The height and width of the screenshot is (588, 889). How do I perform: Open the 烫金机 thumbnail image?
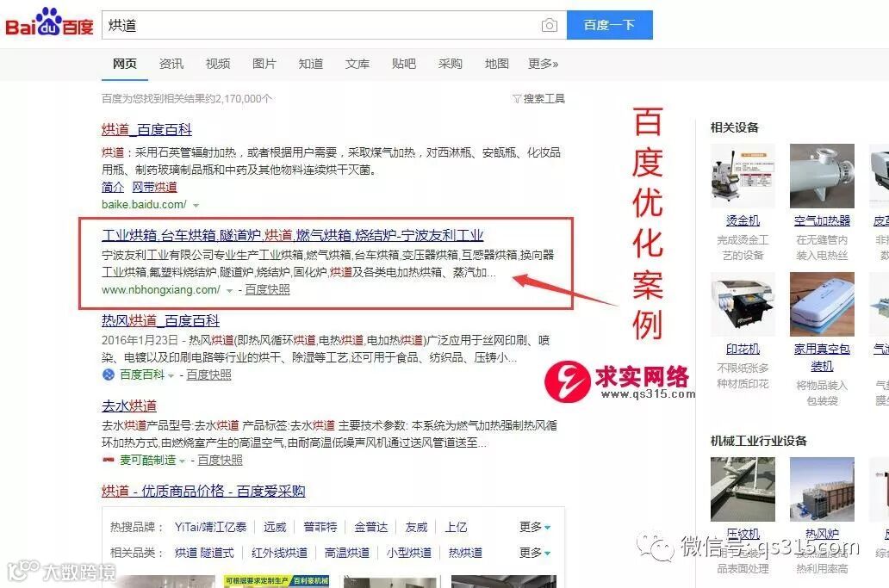tap(743, 176)
